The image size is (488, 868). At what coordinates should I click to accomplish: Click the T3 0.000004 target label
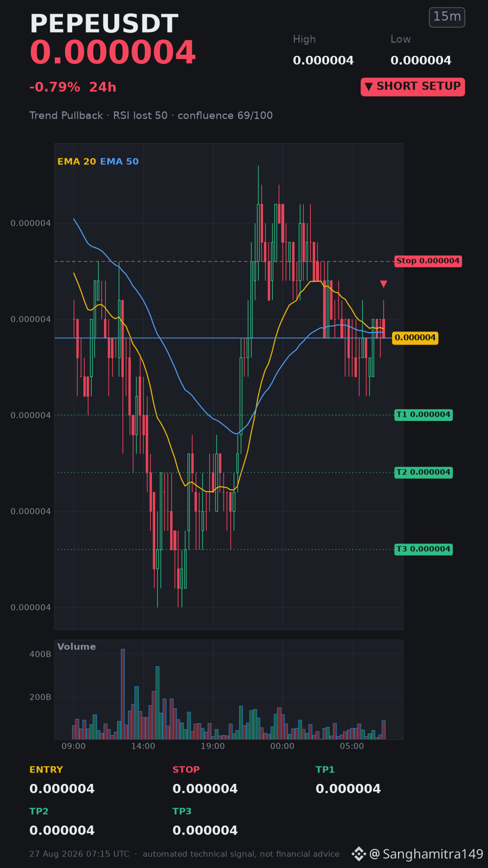[423, 549]
